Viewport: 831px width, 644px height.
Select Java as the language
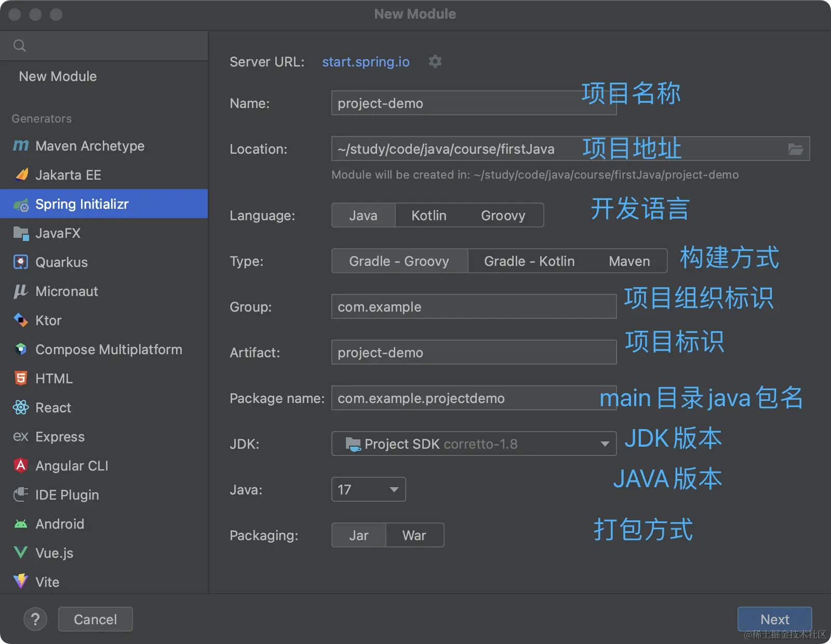(364, 215)
